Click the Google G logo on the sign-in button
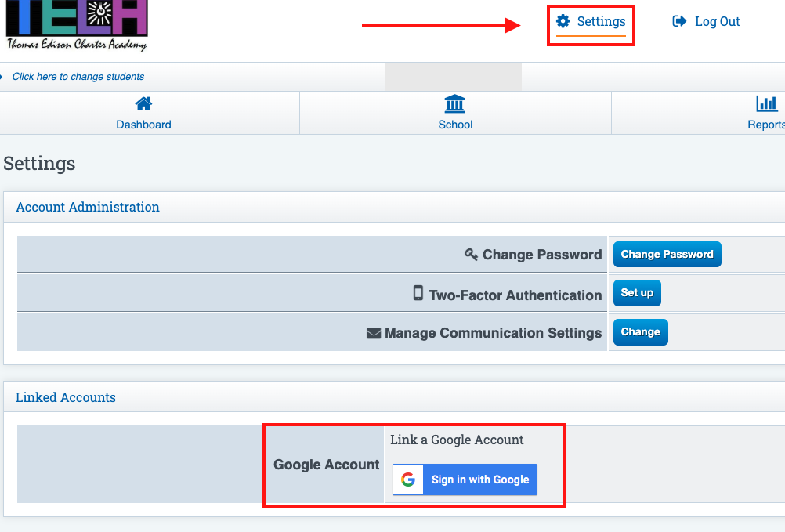This screenshot has height=532, width=785. pyautogui.click(x=407, y=480)
